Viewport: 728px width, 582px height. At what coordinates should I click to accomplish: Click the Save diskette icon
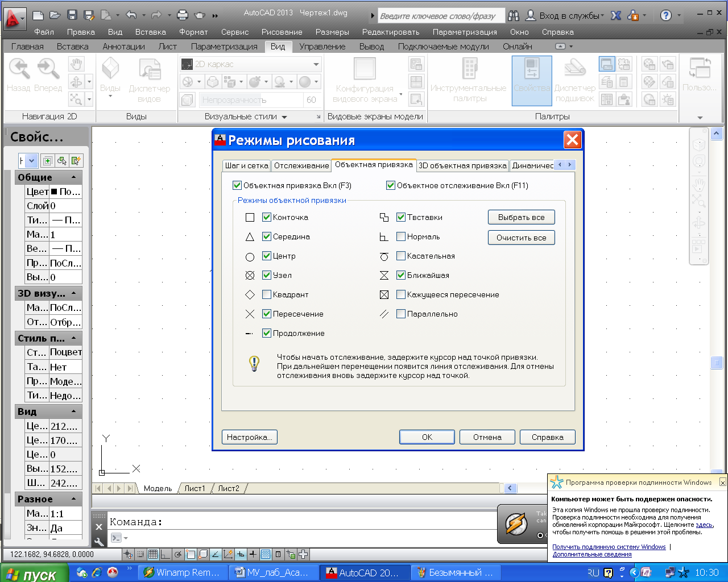(x=72, y=15)
